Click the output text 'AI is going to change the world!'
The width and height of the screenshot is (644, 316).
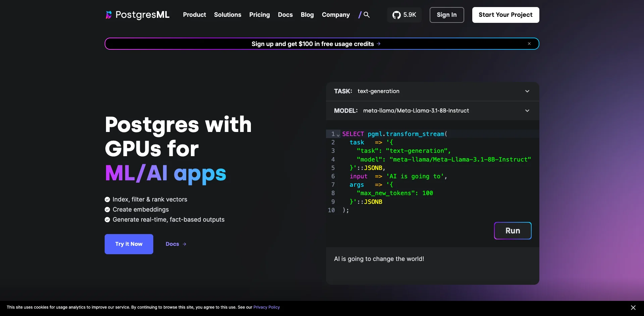pos(379,259)
